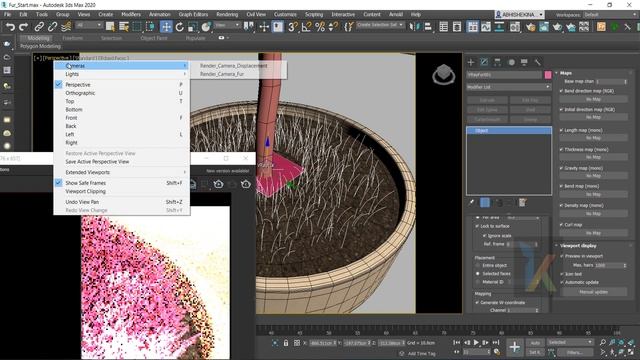Toggle Density map (mono) checkbox

(562, 205)
